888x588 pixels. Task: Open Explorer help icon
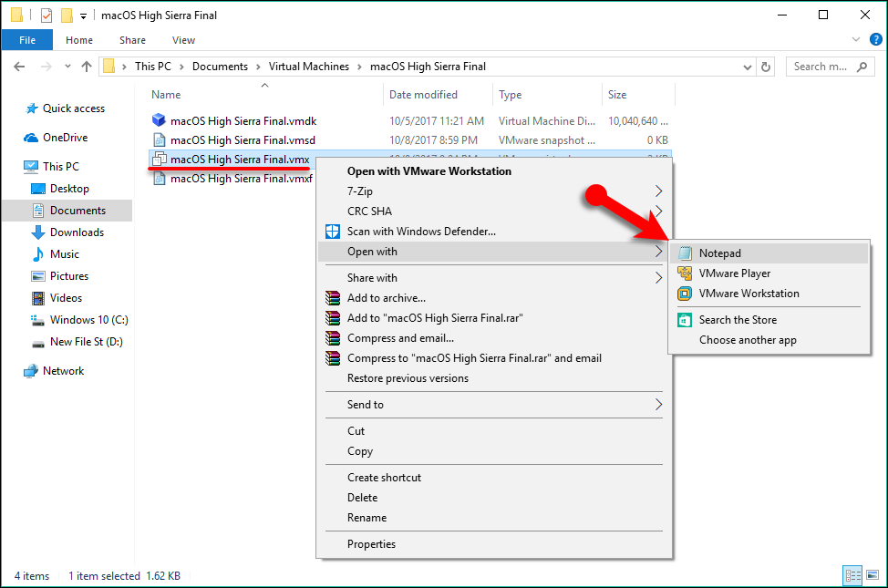pyautogui.click(x=875, y=39)
